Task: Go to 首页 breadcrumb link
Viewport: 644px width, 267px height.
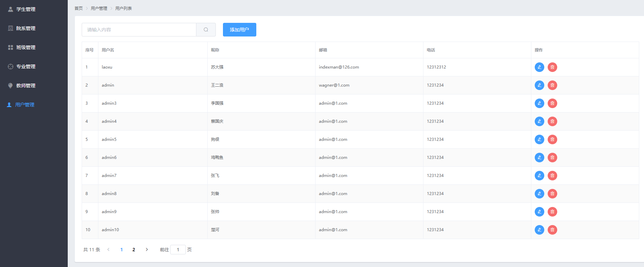Action: click(79, 8)
